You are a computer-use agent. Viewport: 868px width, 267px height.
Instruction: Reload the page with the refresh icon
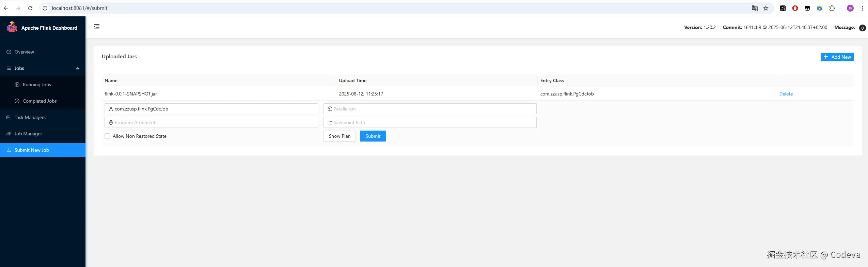(x=30, y=8)
